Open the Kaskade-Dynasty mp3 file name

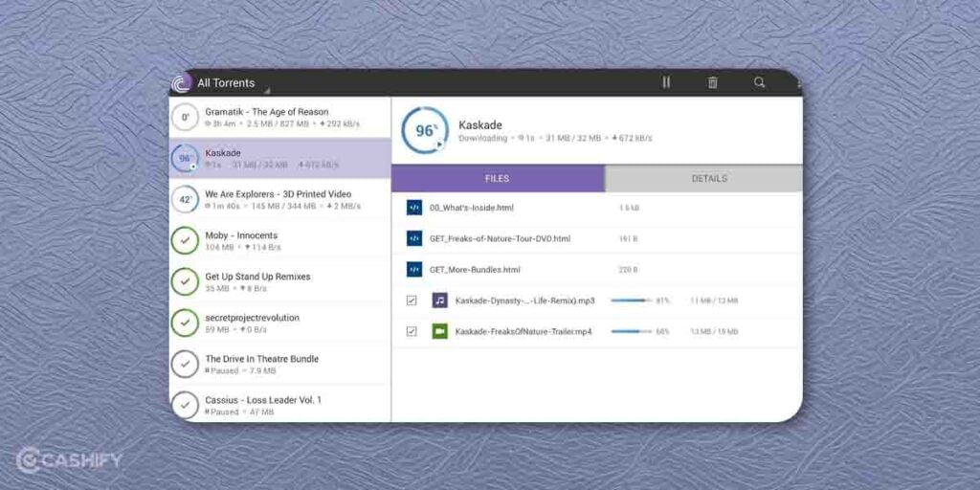coord(525,301)
